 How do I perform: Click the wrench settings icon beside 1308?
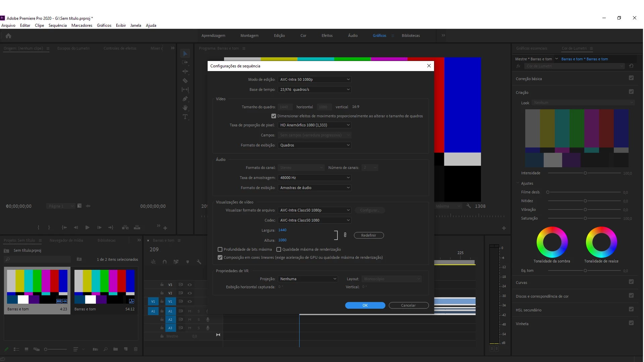469,206
